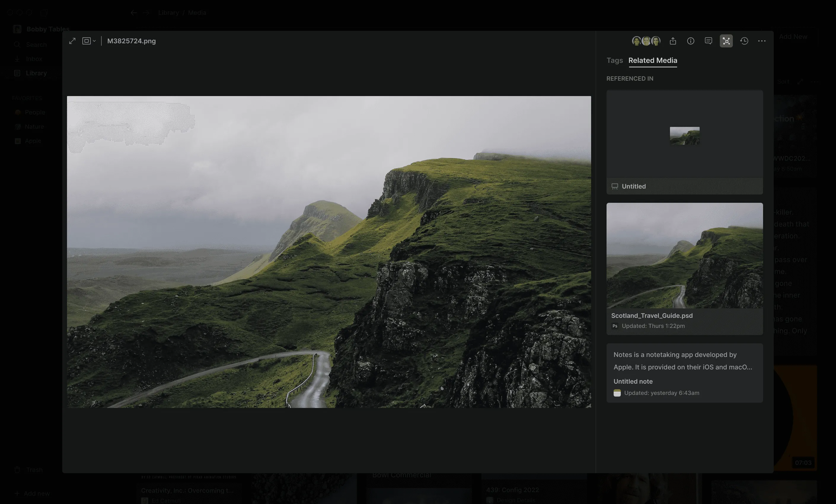This screenshot has height=504, width=836.
Task: Click Add new in background sidebar
Action: (33, 494)
